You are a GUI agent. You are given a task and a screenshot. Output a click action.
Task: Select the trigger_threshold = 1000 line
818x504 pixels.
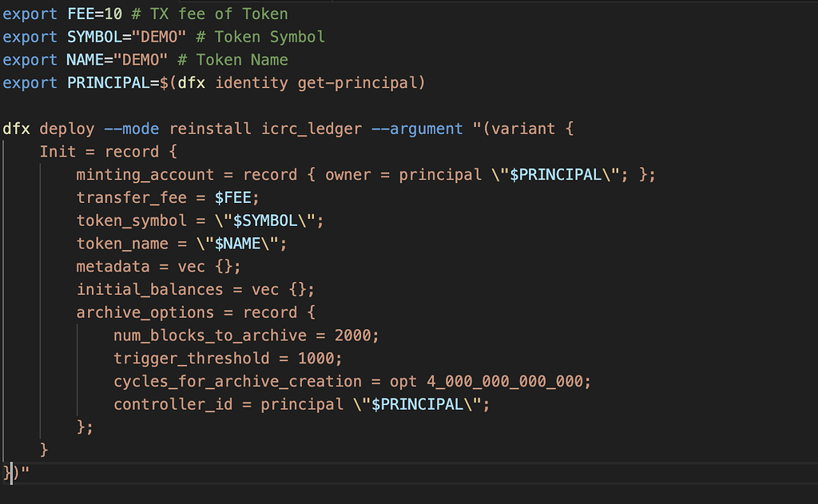click(x=228, y=358)
